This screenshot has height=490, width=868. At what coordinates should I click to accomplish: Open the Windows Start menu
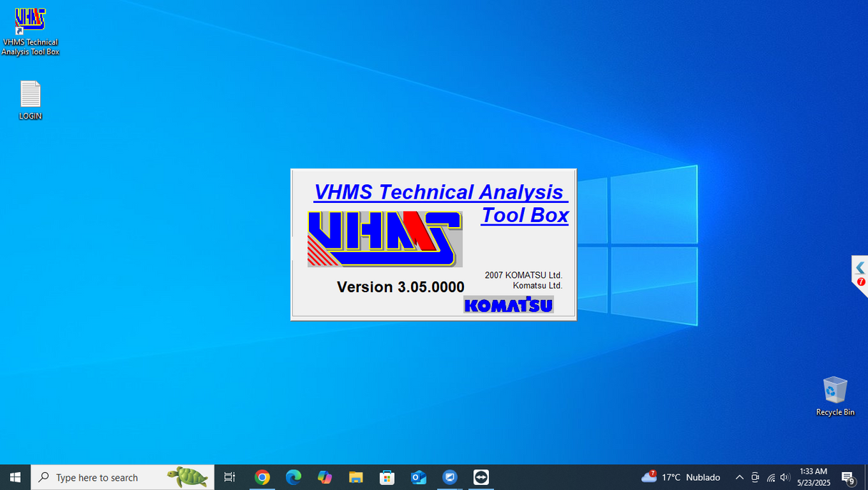pyautogui.click(x=14, y=477)
